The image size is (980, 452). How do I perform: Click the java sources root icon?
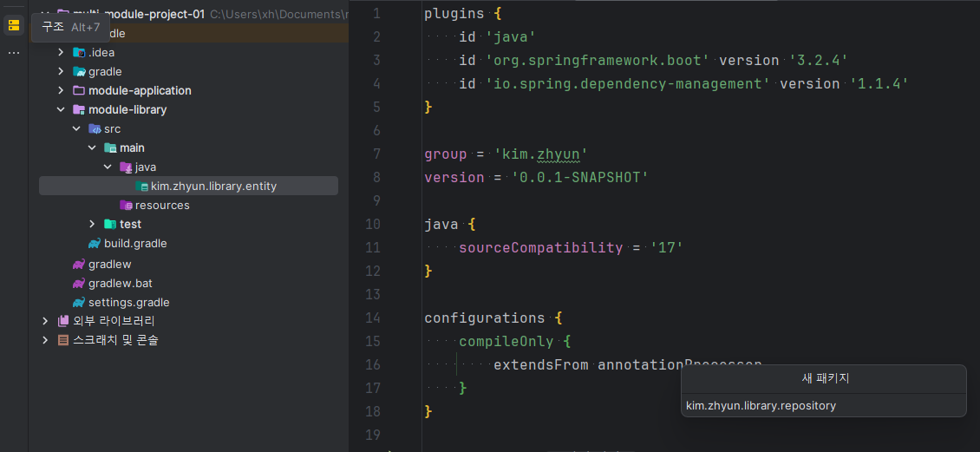pos(126,167)
